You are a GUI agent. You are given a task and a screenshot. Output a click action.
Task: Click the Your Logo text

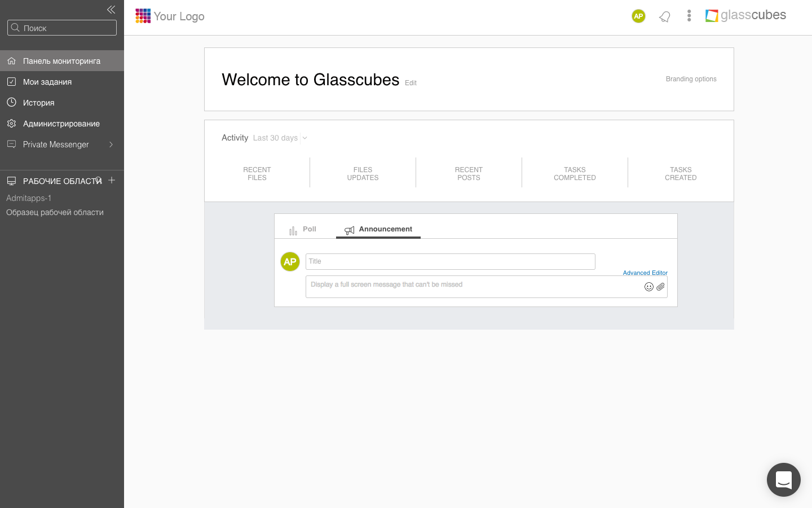pos(179,16)
